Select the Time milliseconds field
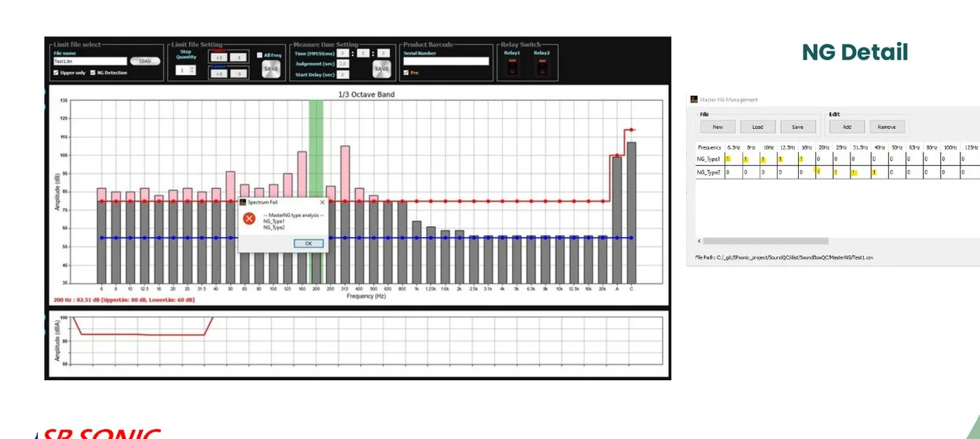Image resolution: width=980 pixels, height=439 pixels. coord(383,53)
